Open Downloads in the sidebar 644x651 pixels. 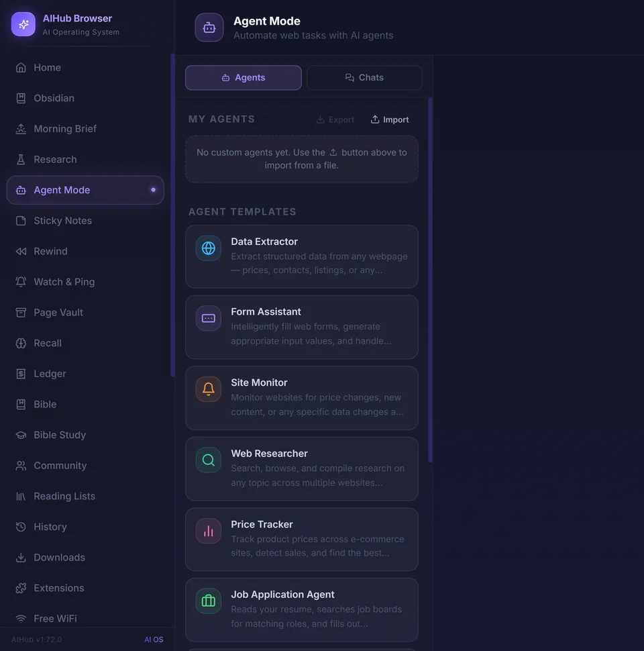pos(85,558)
